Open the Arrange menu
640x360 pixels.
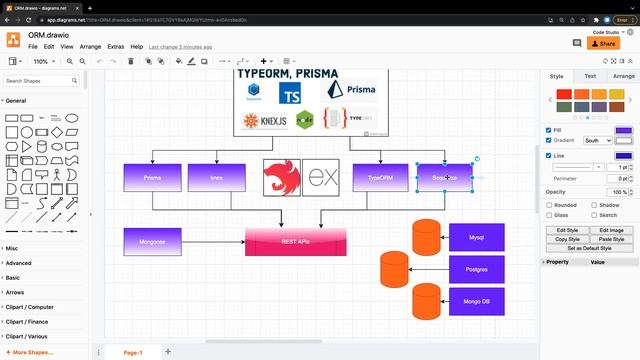[90, 47]
